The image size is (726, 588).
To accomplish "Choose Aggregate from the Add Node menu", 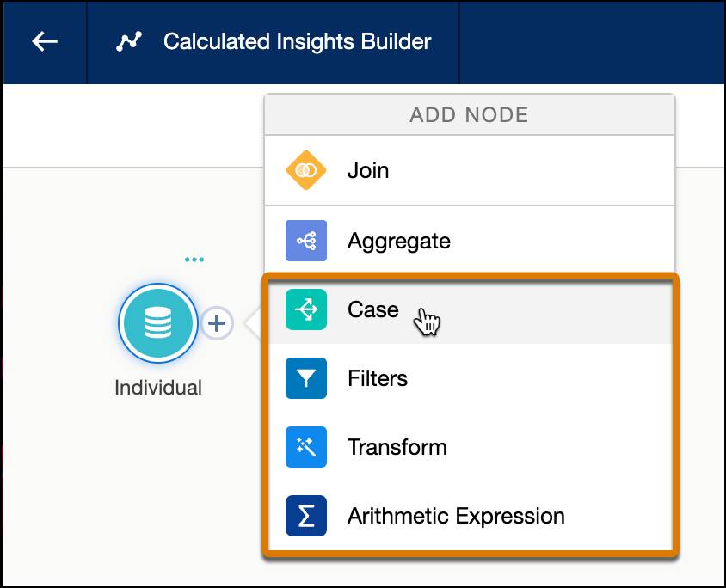I will [x=470, y=241].
